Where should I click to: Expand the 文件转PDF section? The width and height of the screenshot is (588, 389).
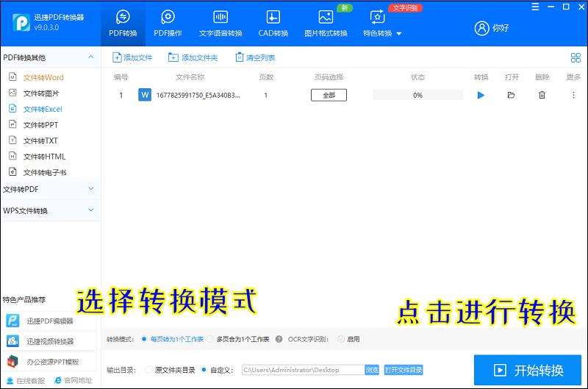pos(90,189)
